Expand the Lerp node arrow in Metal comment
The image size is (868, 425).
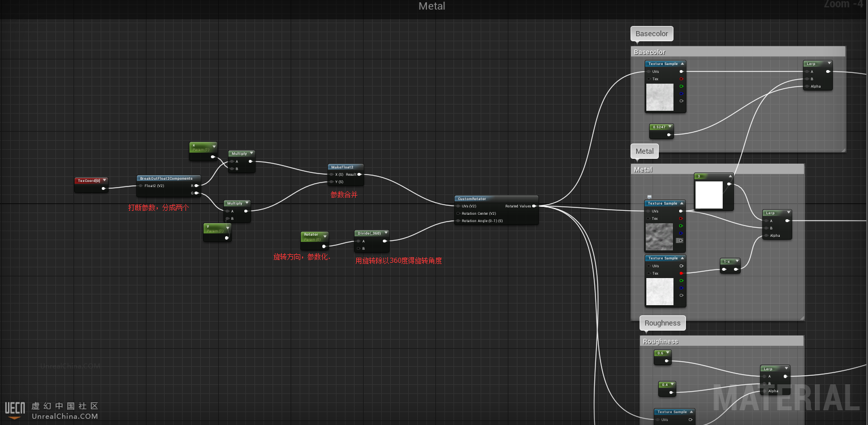pyautogui.click(x=788, y=213)
